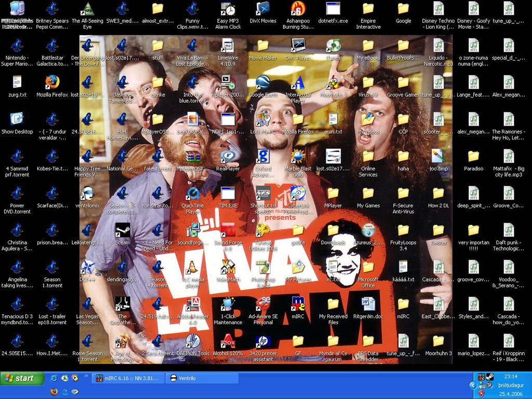The image size is (532, 399).
Task: Select the Power DVD.torrent file
Action: [17, 200]
